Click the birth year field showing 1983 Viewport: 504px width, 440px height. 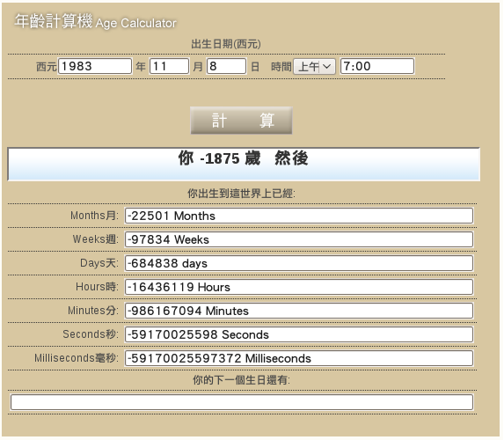[95, 66]
